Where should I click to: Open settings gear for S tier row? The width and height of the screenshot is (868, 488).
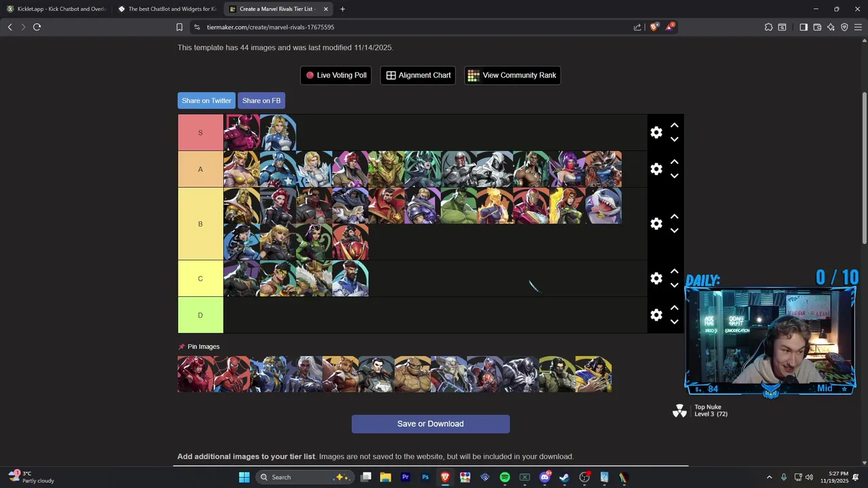tap(656, 133)
